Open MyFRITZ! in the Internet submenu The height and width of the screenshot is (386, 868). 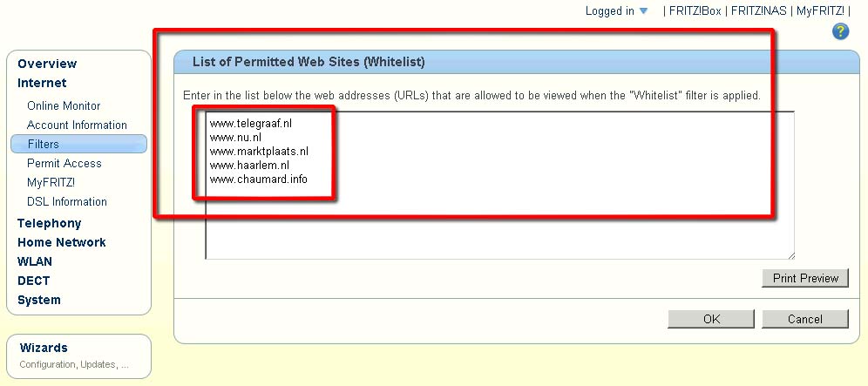click(51, 182)
